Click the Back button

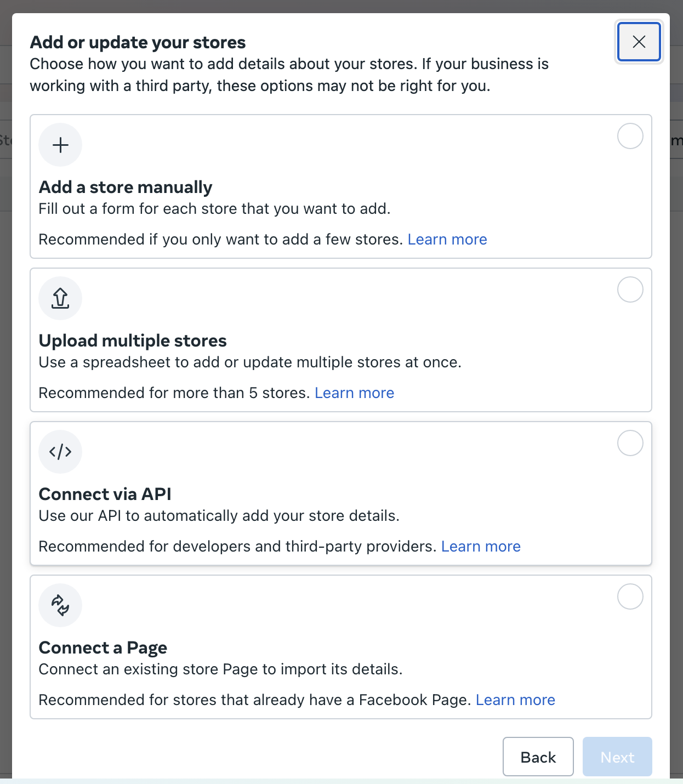click(x=538, y=757)
